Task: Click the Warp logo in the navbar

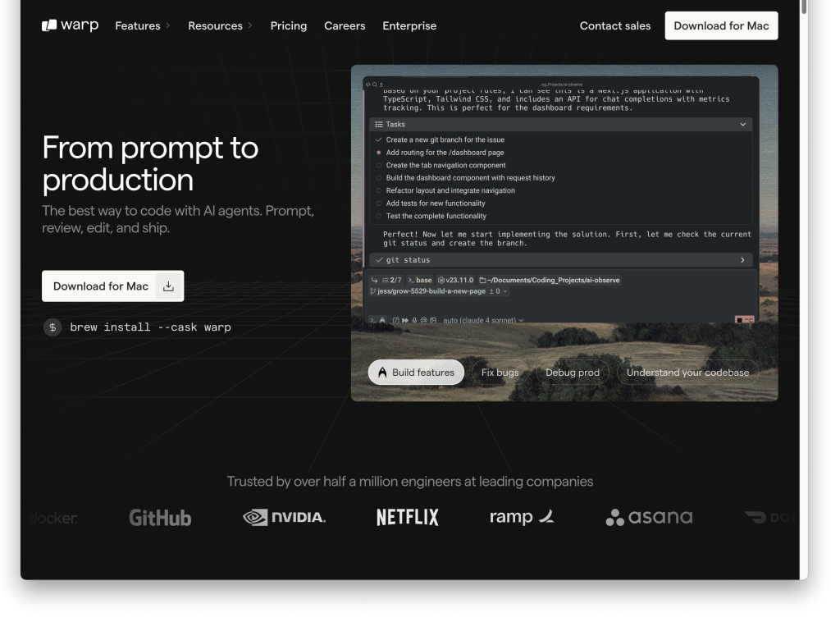Action: (x=71, y=25)
